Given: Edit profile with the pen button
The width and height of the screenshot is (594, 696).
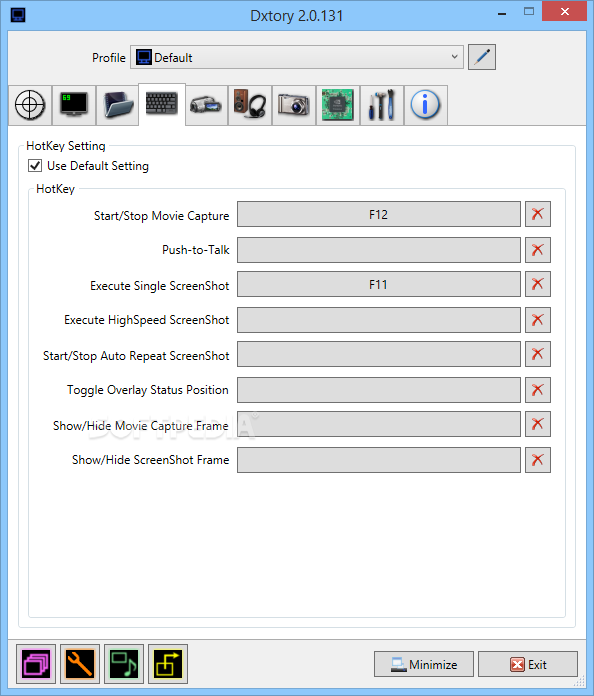Looking at the screenshot, I should (482, 57).
